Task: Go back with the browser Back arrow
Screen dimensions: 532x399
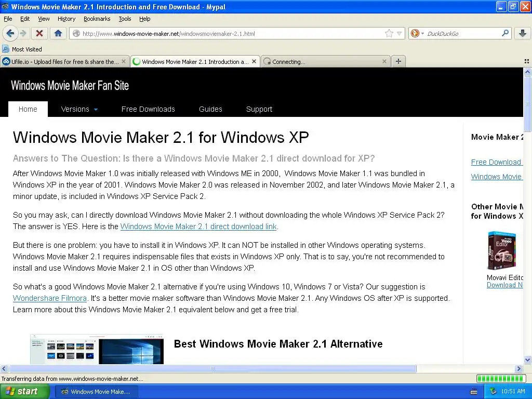Action: tap(10, 33)
